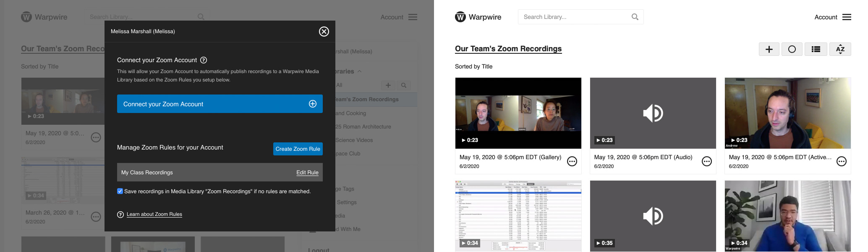The image size is (868, 252).
Task: Close the Melissa Marshall dialog
Action: coord(324,31)
